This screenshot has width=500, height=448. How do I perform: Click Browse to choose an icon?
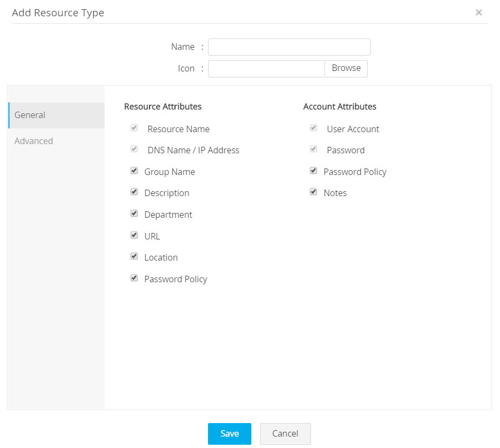click(346, 68)
